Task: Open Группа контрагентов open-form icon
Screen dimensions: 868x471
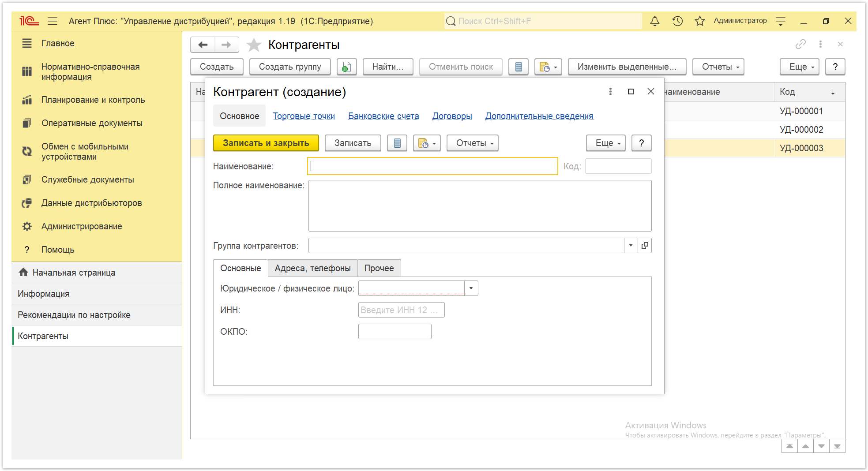Action: 645,245
